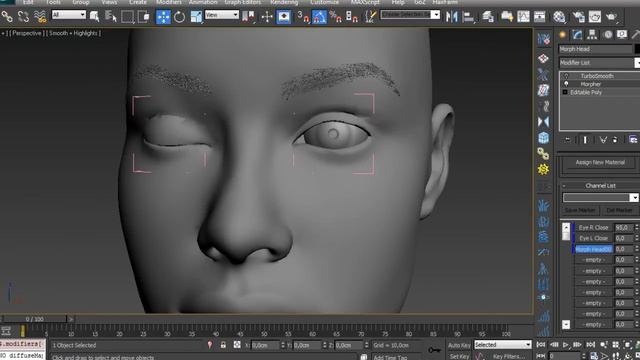Select the Link tool in main toolbar
The width and height of the screenshot is (640, 360).
pos(7,17)
